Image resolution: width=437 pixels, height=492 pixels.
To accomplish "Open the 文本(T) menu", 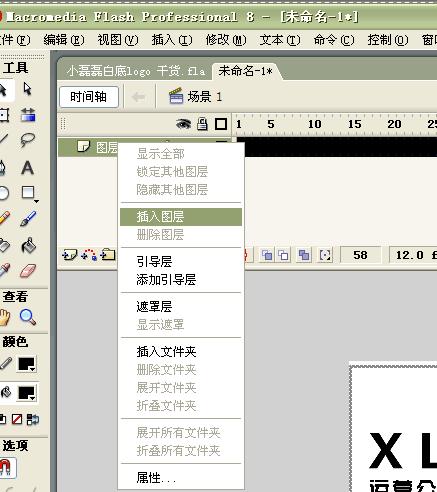I will pos(280,40).
